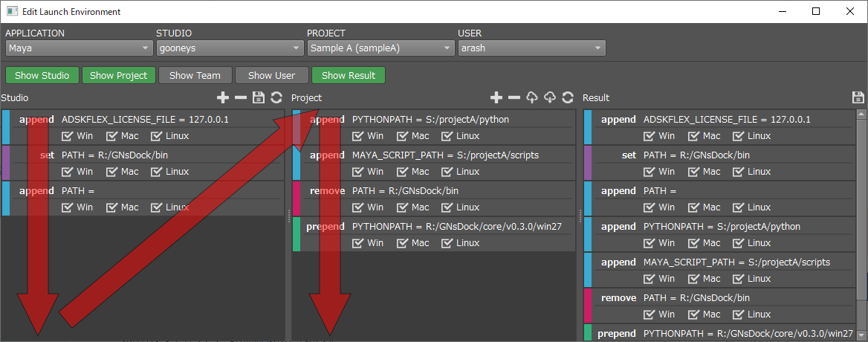Open the Project dropdown showing Sample A
868x342 pixels.
[380, 48]
